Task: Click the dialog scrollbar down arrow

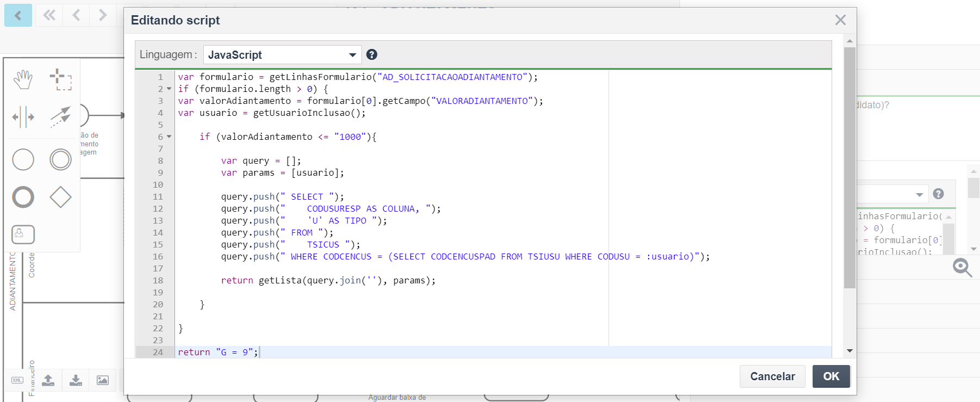Action: (x=850, y=351)
